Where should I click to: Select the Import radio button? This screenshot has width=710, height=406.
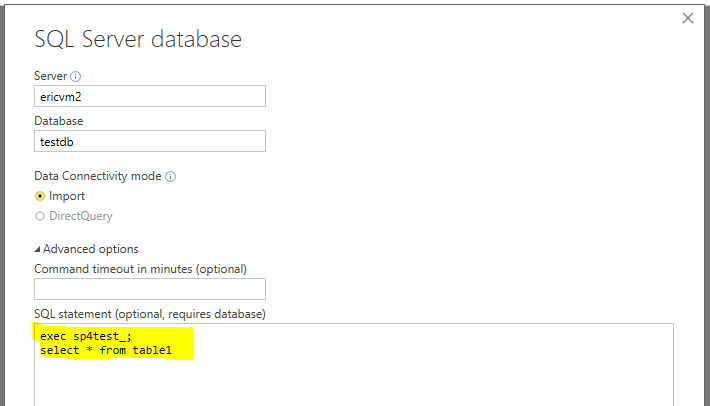[40, 196]
